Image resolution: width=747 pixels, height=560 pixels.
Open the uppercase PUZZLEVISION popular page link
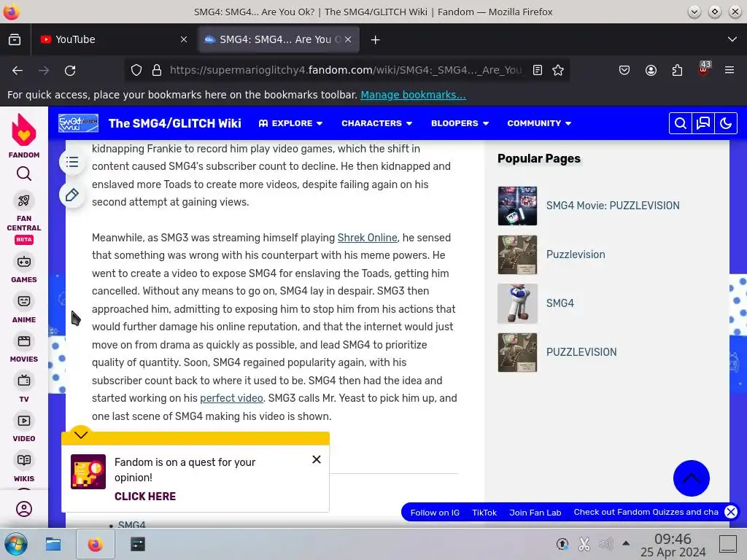pyautogui.click(x=581, y=352)
